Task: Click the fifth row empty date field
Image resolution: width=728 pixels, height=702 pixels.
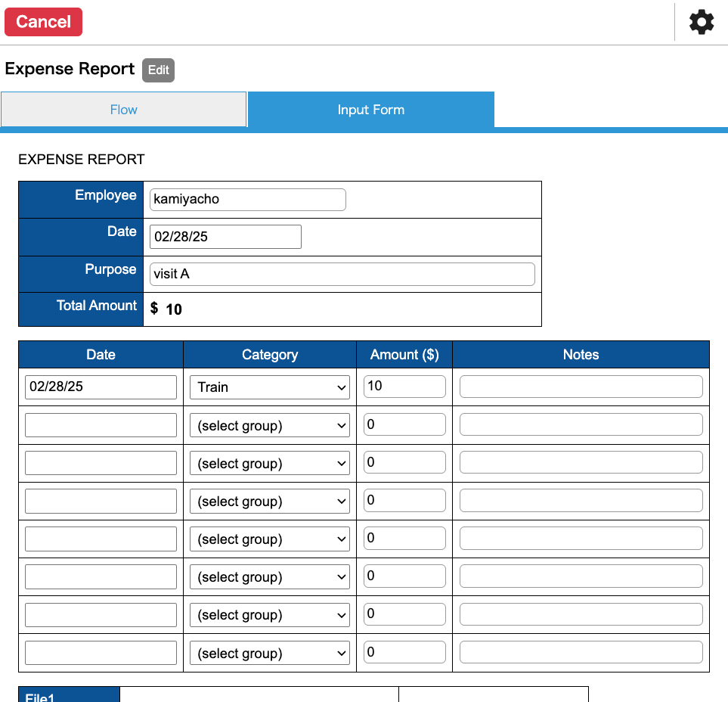Action: tap(101, 539)
